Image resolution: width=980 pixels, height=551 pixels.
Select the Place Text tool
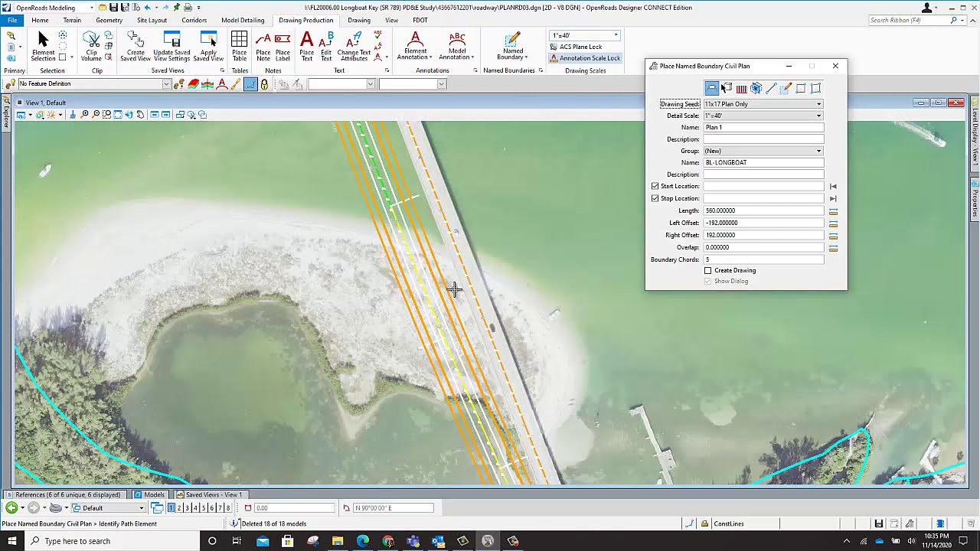307,46
